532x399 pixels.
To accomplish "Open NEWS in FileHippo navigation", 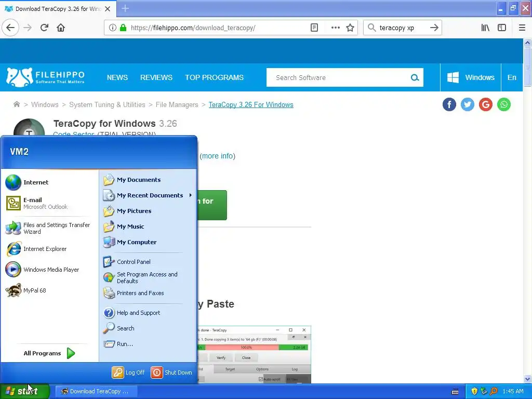I will [117, 77].
